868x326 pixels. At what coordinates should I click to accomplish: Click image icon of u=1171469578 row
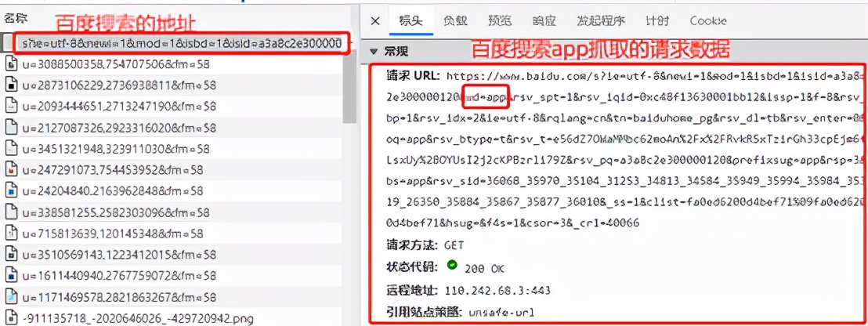pos(11,297)
